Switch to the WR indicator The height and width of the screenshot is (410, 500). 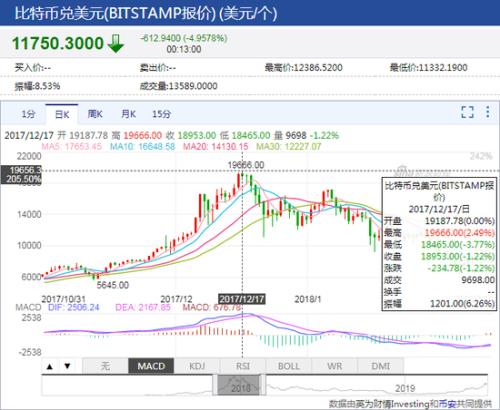point(334,366)
